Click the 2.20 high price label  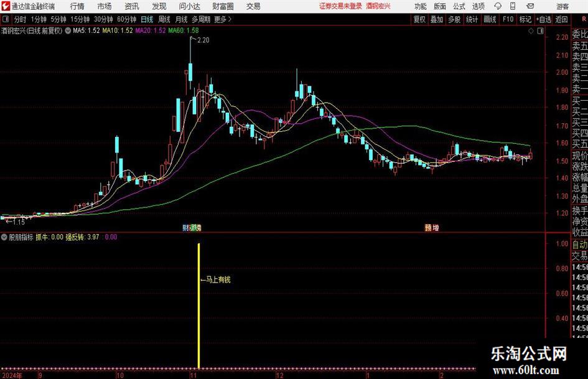[203, 40]
